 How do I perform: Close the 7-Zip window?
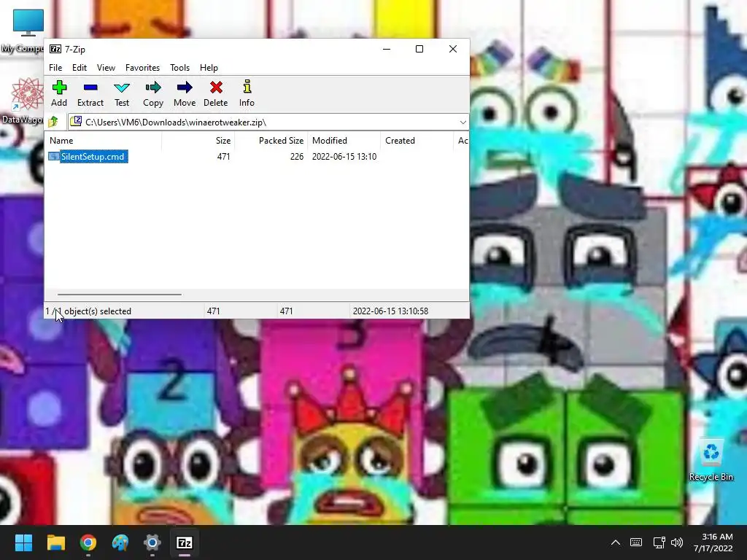(453, 49)
